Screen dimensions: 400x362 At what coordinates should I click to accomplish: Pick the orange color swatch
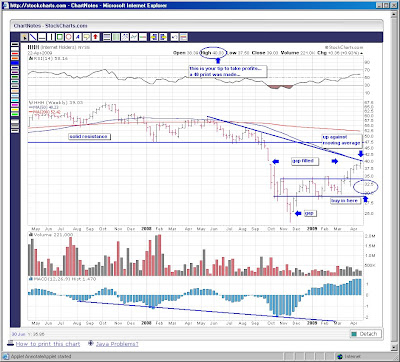15,58
